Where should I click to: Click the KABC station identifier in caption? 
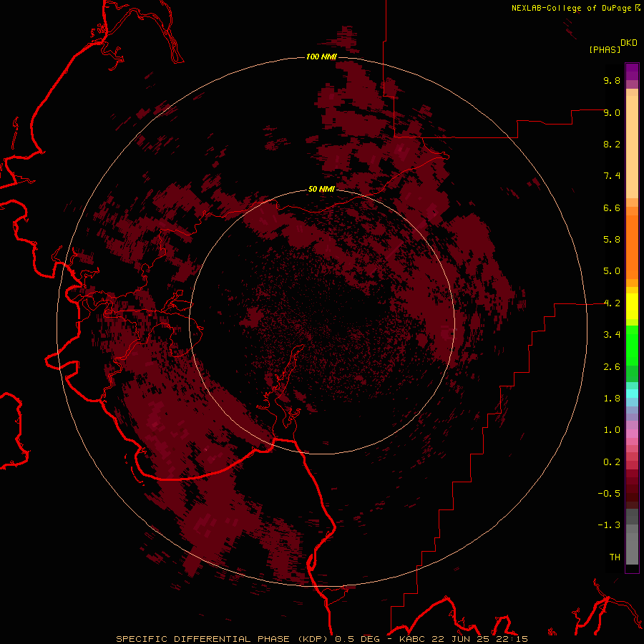pos(411,639)
